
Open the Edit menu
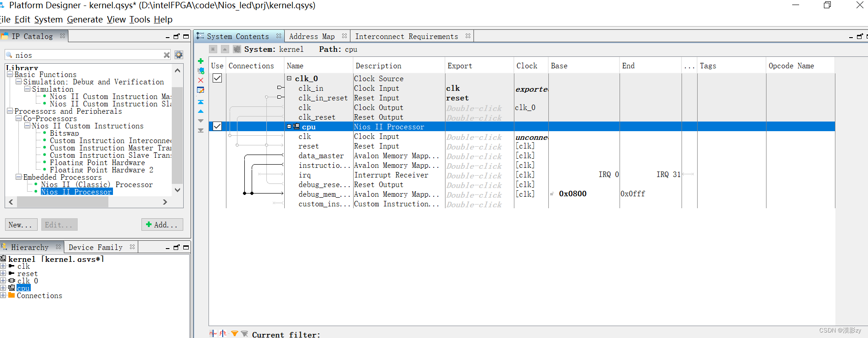(x=22, y=19)
